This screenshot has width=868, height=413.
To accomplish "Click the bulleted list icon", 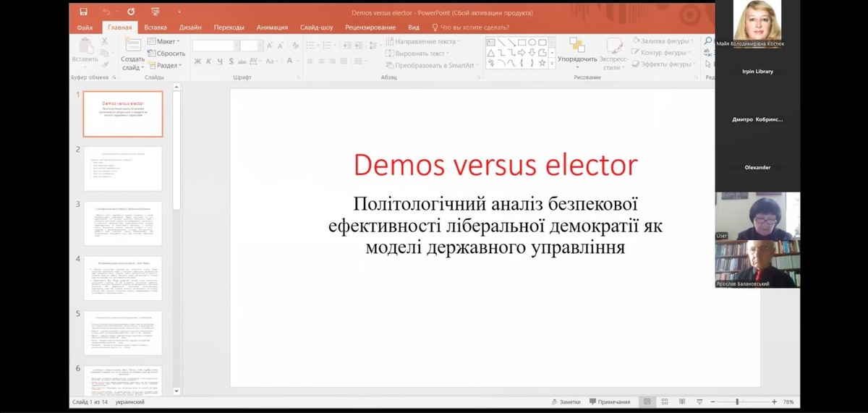I will (x=310, y=45).
